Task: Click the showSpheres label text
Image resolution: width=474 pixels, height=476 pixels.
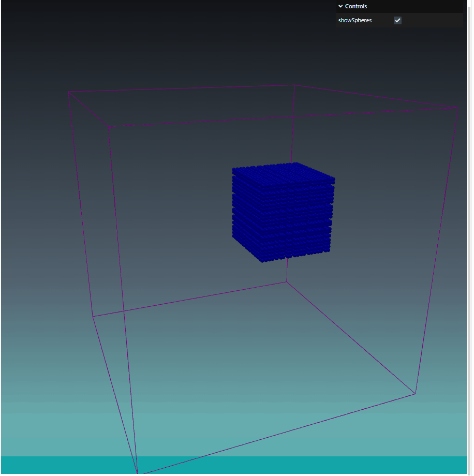Action: [354, 20]
